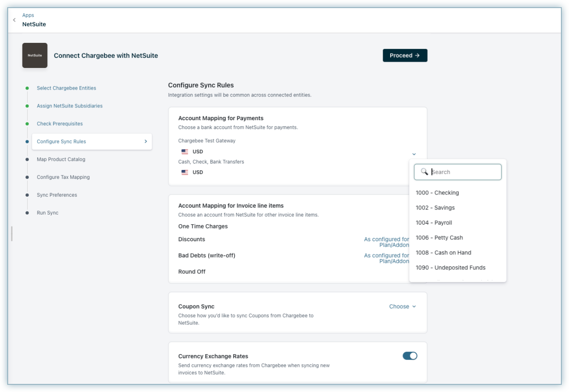The width and height of the screenshot is (569, 392).
Task: Click the back arrow next to Apps
Action: (14, 20)
